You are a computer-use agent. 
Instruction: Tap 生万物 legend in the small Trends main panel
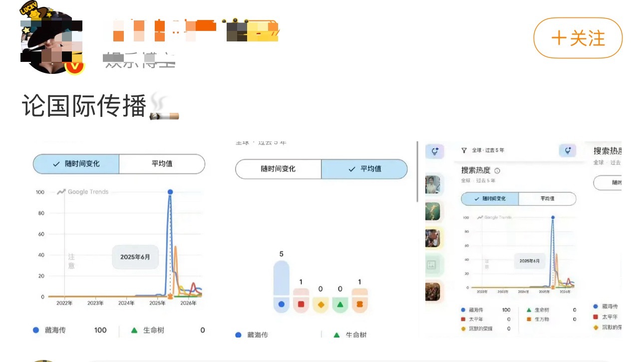(538, 319)
